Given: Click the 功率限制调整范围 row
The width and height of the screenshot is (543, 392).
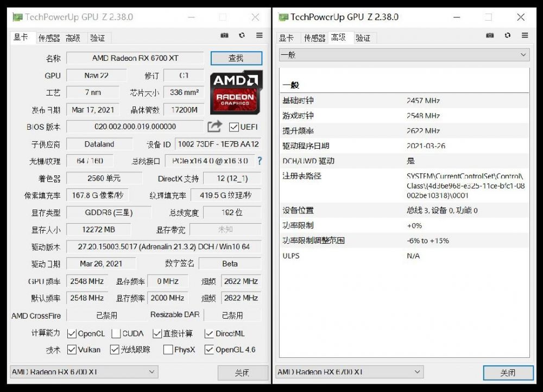Looking at the screenshot, I should coord(404,241).
